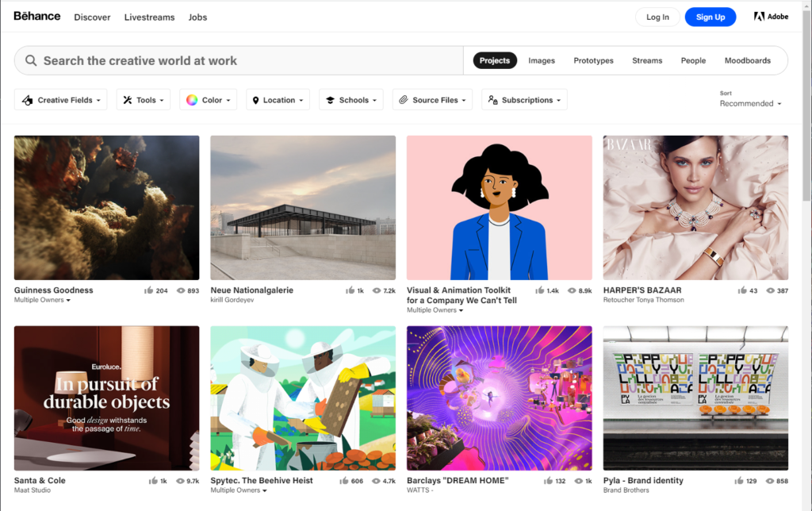The height and width of the screenshot is (511, 812).
Task: Open the Jobs menu item
Action: click(x=197, y=17)
